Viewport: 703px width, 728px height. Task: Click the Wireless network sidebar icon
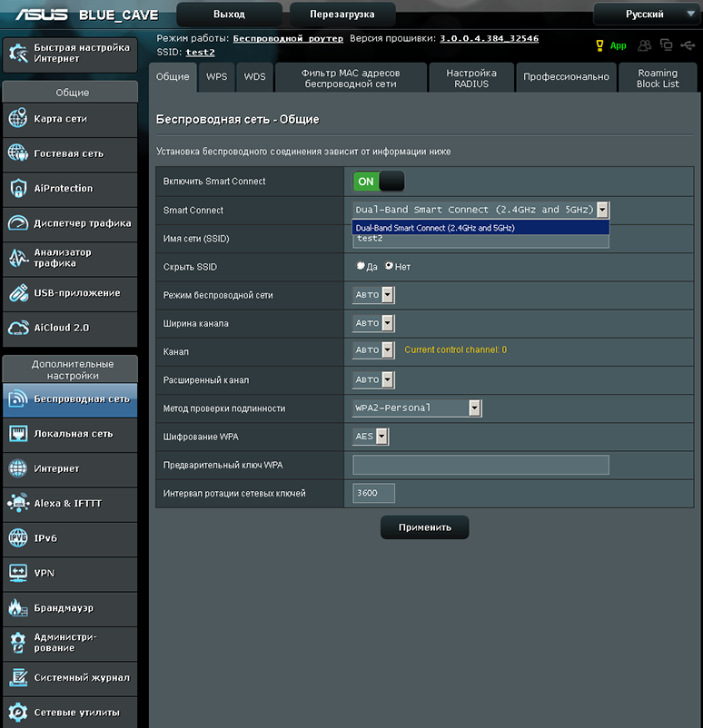tap(18, 398)
